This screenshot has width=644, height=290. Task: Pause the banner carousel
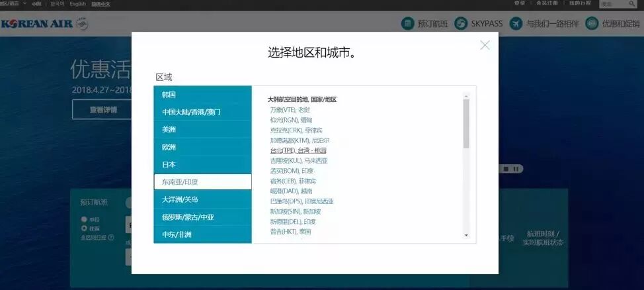[x=516, y=169]
